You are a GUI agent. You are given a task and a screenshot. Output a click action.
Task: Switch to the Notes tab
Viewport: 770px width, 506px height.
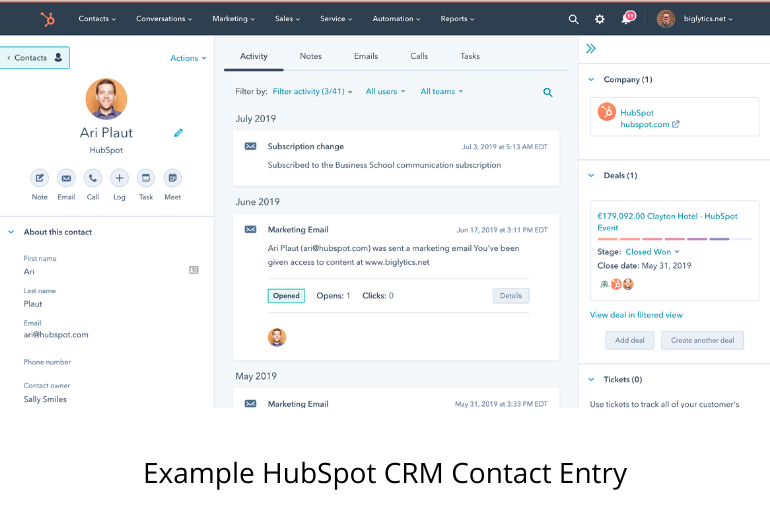(x=311, y=56)
